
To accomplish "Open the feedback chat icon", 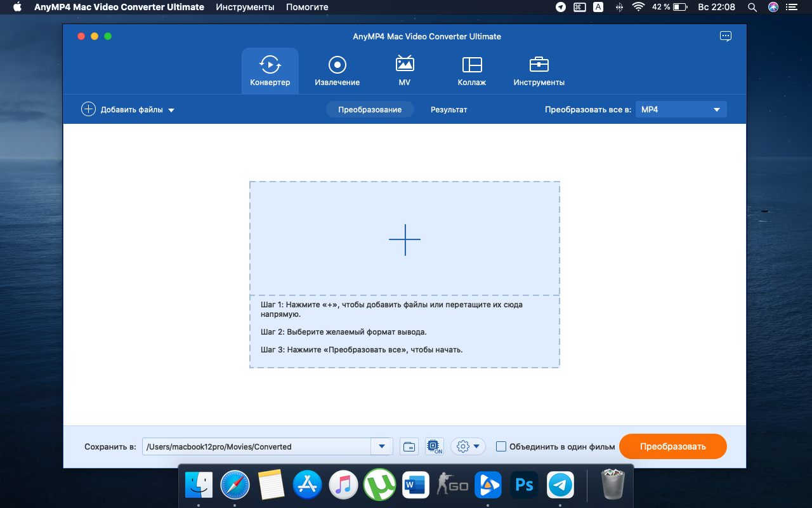I will (726, 36).
